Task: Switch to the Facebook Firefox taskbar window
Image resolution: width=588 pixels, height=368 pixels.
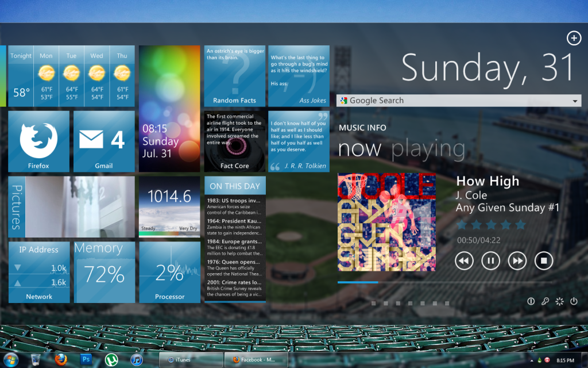Action: (x=256, y=360)
